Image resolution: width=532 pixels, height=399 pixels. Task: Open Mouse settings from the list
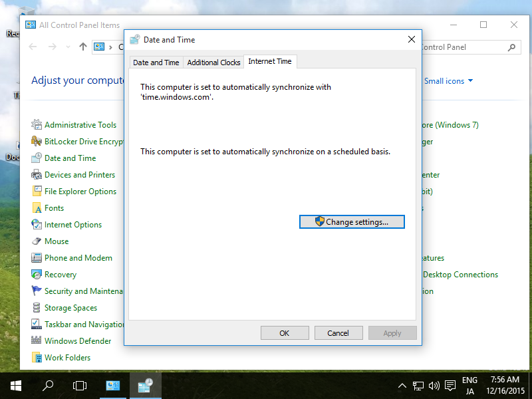[56, 241]
